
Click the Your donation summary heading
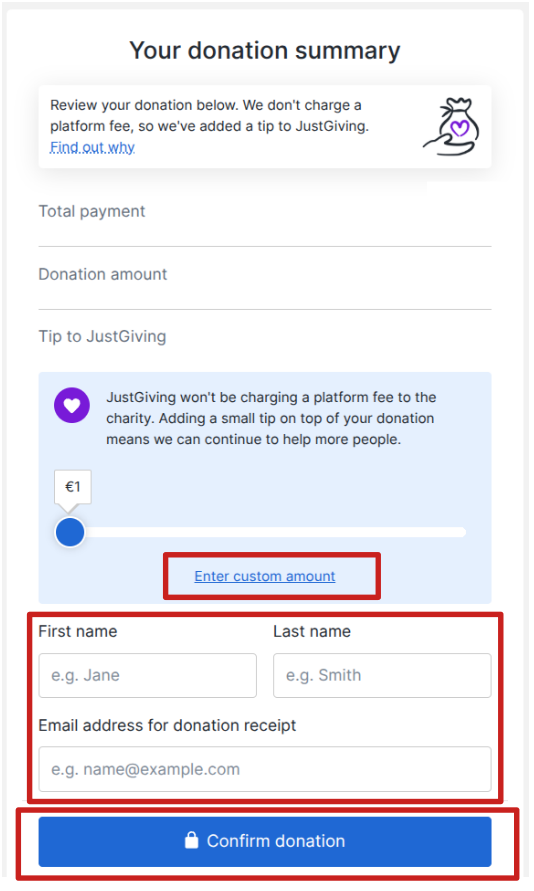tap(265, 51)
